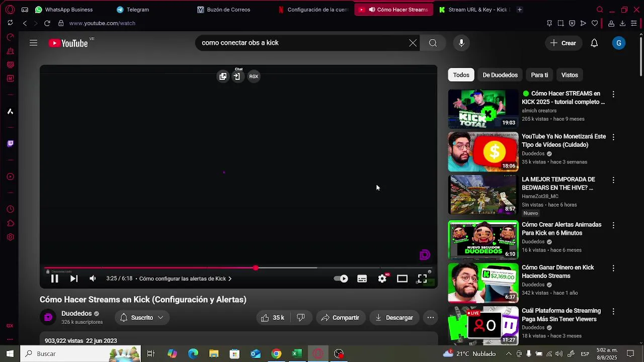Image resolution: width=644 pixels, height=362 pixels.
Task: Open a new browser tab with plus
Action: pyautogui.click(x=520, y=10)
